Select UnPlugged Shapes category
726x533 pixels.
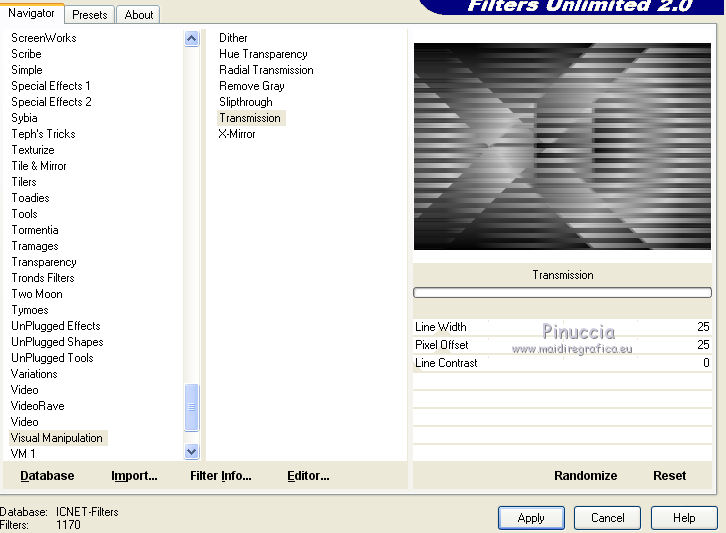[x=57, y=342]
